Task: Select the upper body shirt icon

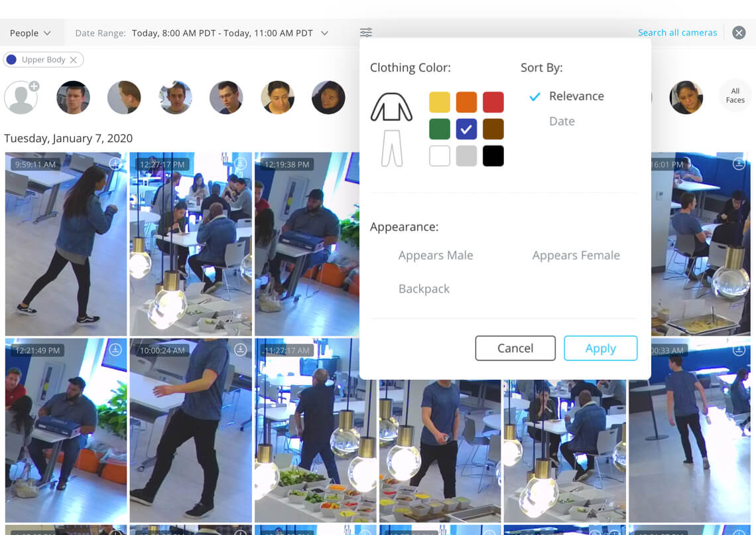Action: 391,108
